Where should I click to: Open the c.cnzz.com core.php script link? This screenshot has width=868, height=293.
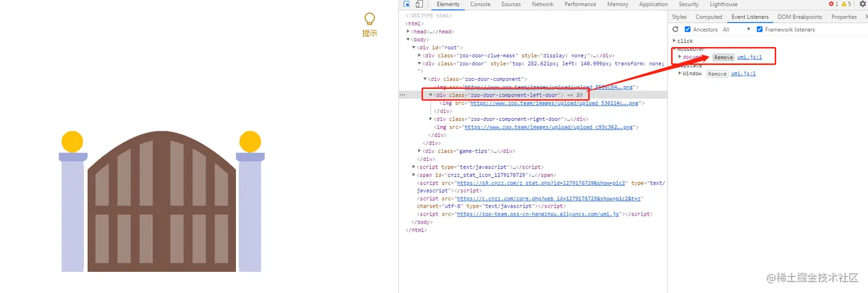(549, 198)
